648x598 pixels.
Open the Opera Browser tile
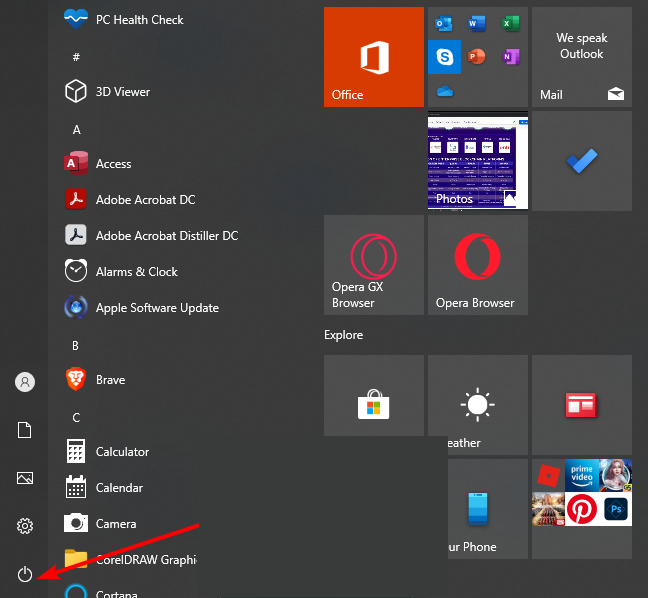tap(478, 265)
